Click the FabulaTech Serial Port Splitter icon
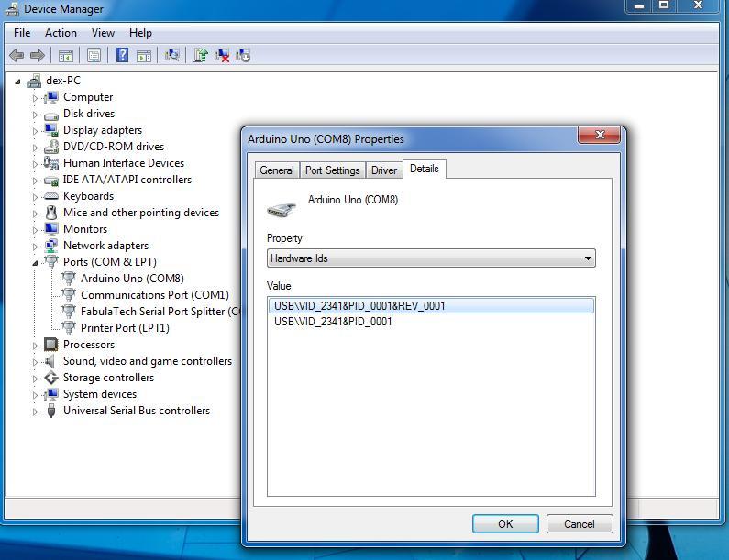The image size is (729, 560). click(x=69, y=312)
